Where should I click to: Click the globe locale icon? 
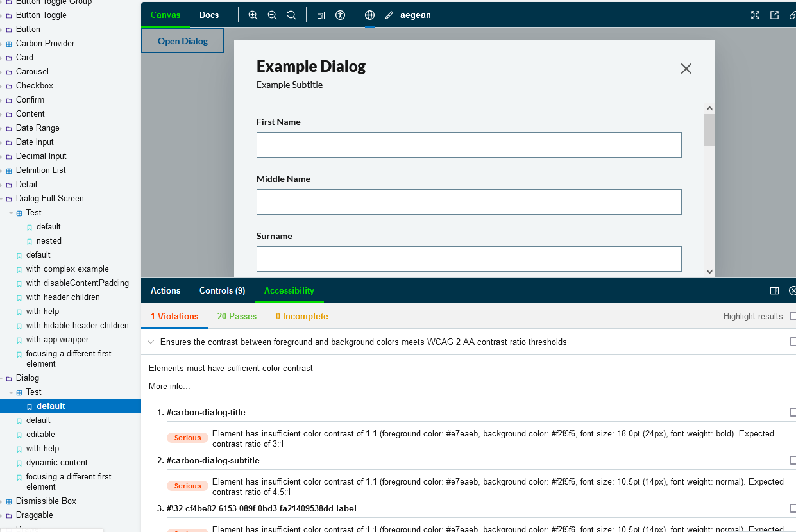pos(369,15)
